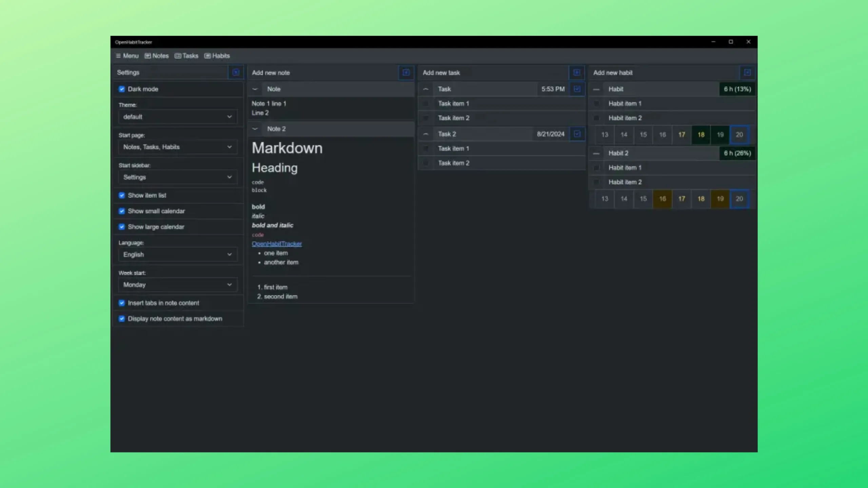Switch to the Tasks tab
Screen dimensions: 868x488
(x=186, y=56)
